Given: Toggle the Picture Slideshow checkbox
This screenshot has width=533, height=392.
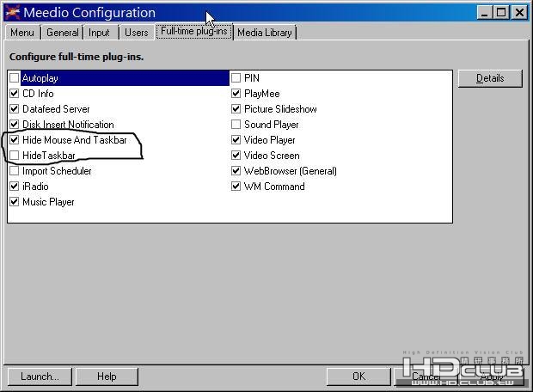Looking at the screenshot, I should click(x=236, y=109).
